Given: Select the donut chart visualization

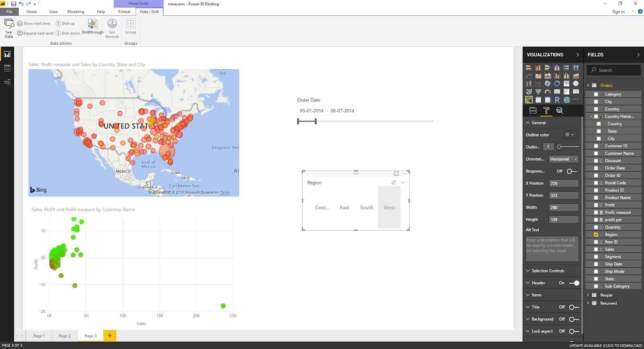Looking at the screenshot, I should [557, 83].
